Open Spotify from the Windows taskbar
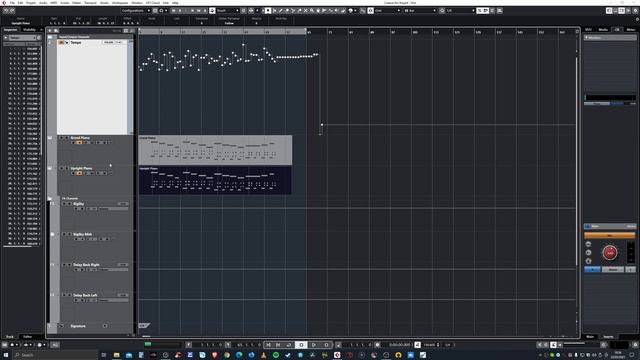 [276, 355]
